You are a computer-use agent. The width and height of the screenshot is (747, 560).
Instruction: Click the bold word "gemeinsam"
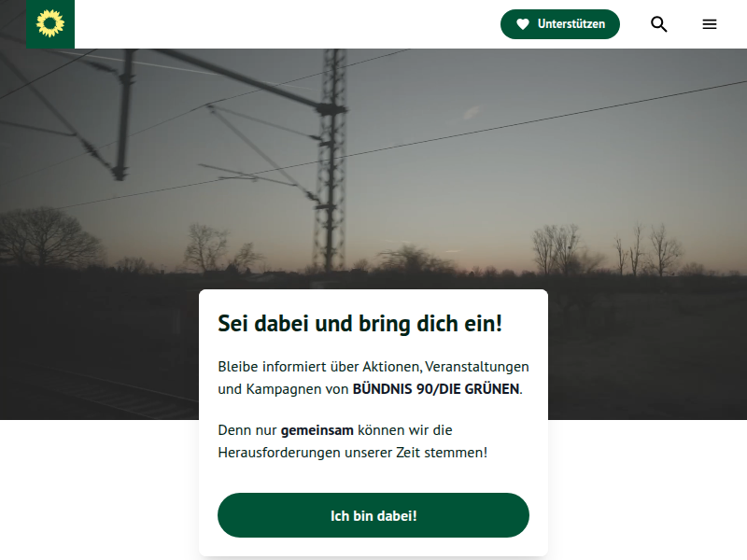click(x=317, y=430)
